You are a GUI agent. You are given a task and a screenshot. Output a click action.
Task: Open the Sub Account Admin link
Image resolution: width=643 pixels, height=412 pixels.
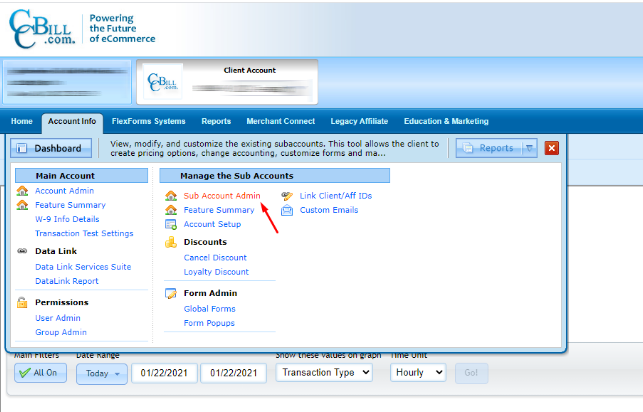222,196
